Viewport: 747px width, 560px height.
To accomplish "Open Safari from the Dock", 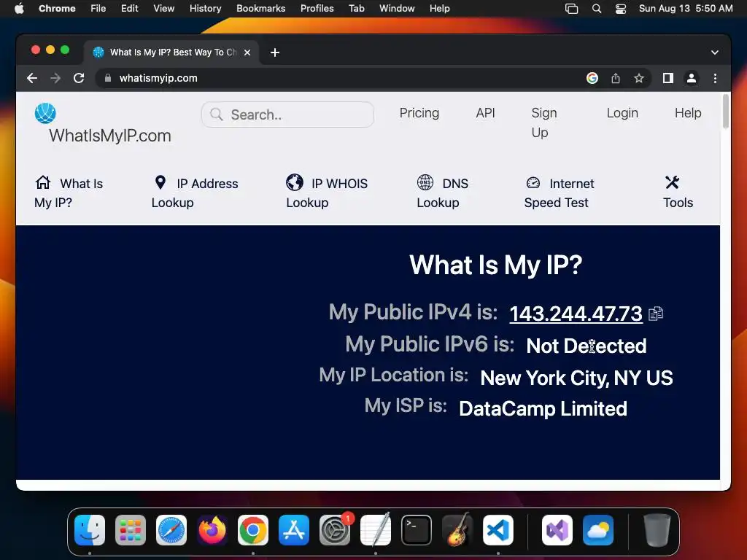I will (x=171, y=530).
